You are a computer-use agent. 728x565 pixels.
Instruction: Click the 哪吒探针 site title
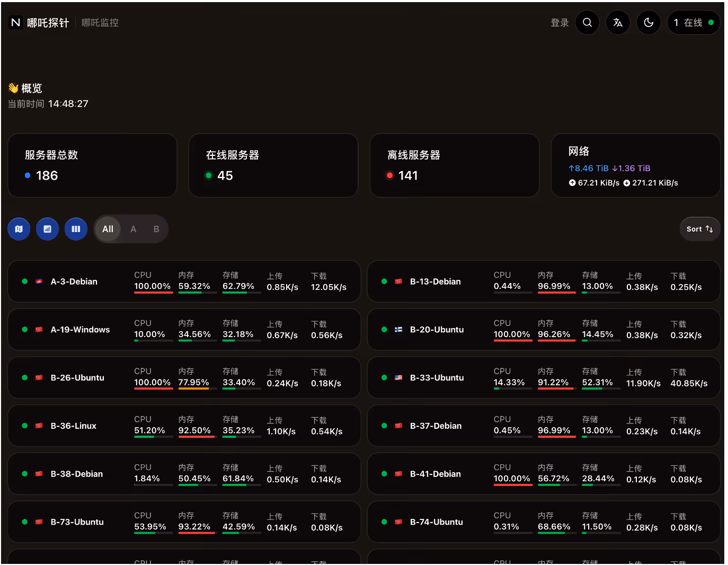point(48,23)
